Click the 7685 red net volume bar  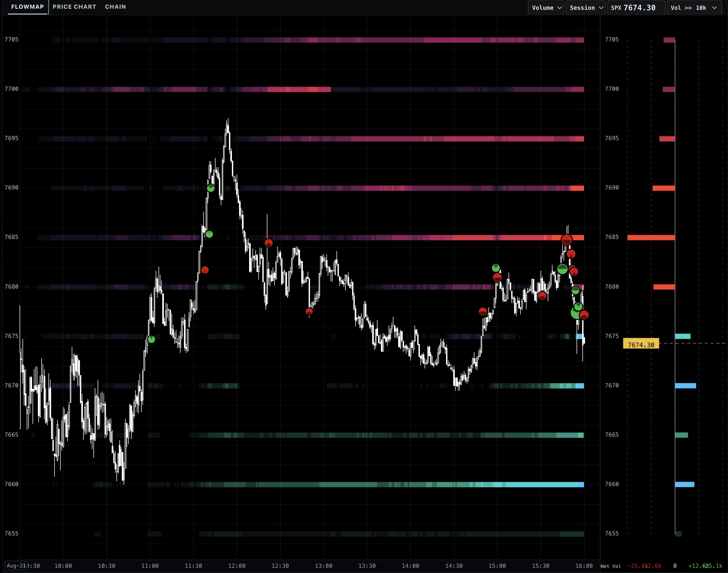click(x=651, y=238)
